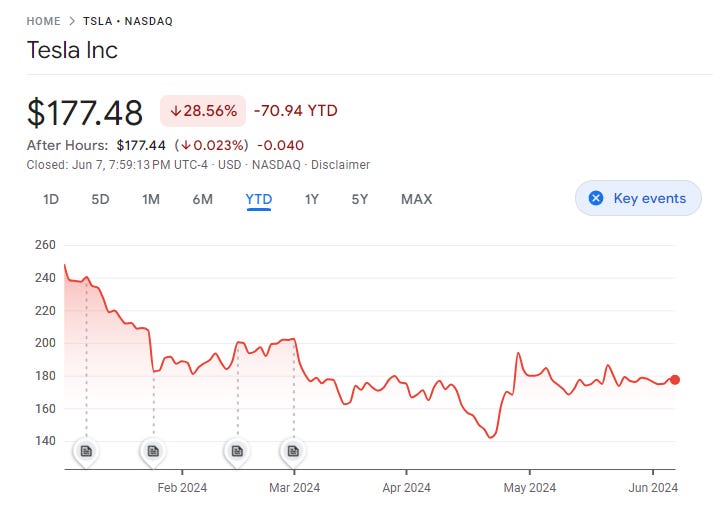The image size is (713, 508).
Task: Click the red endpoint dot on the chart
Action: point(675,380)
